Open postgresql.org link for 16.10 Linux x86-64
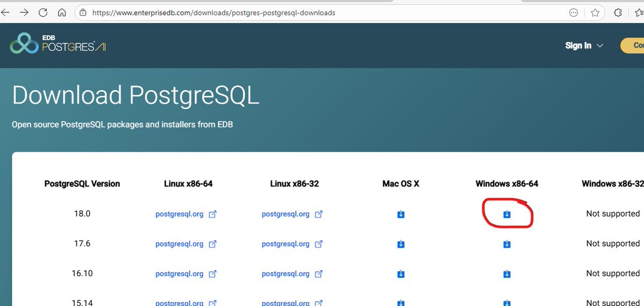Image resolution: width=644 pixels, height=306 pixels. click(186, 274)
